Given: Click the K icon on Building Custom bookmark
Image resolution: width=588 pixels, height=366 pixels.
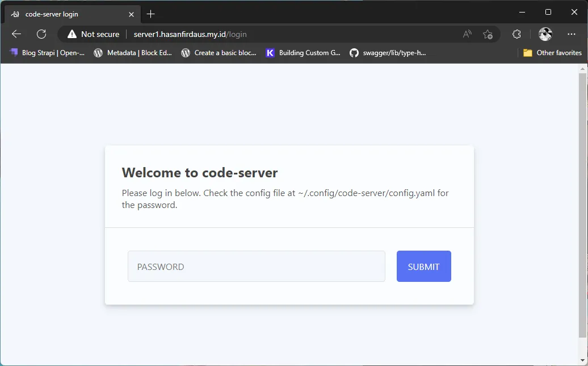Looking at the screenshot, I should tap(270, 52).
